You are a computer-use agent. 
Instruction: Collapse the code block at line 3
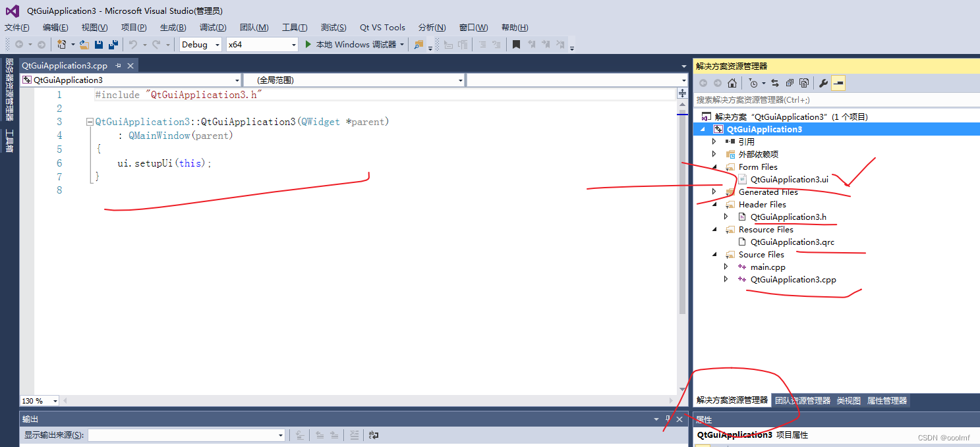[x=89, y=122]
